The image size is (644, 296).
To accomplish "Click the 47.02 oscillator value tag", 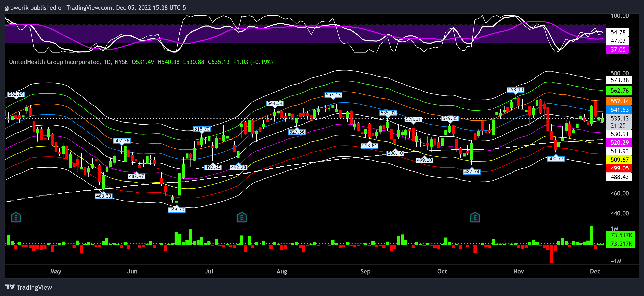I will (617, 41).
